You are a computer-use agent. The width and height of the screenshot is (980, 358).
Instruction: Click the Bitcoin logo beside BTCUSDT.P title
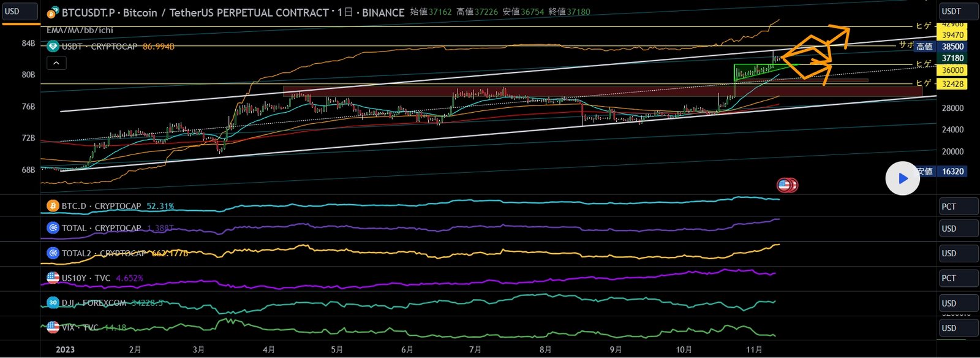click(53, 13)
